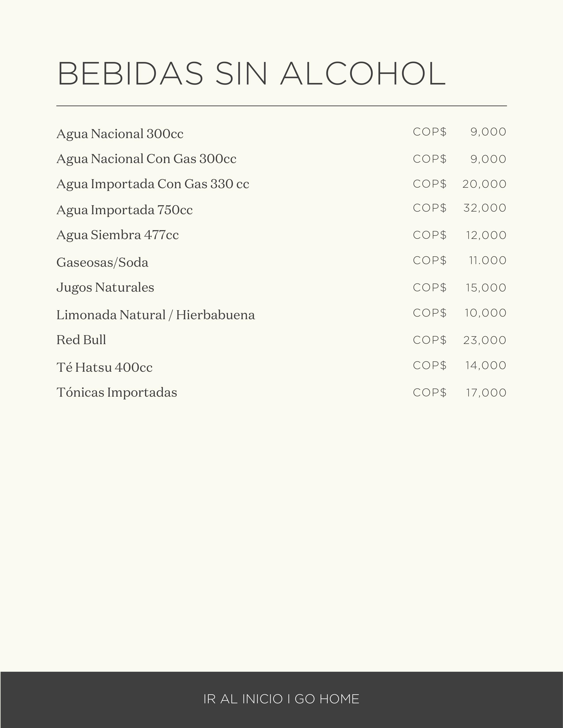The image size is (563, 728).
Task: Click the IR AL INICIO | GO HOME link
Action: pos(281,699)
